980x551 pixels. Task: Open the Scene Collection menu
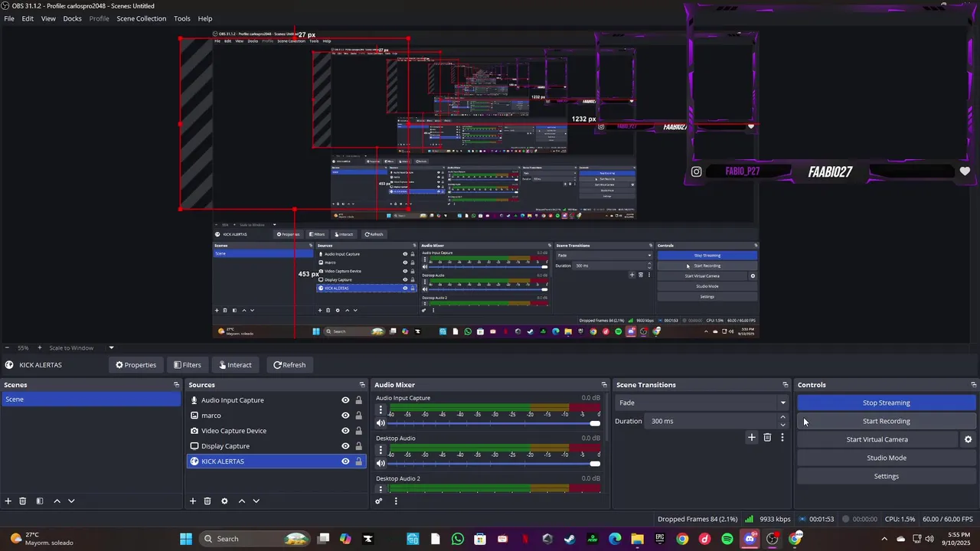[141, 18]
